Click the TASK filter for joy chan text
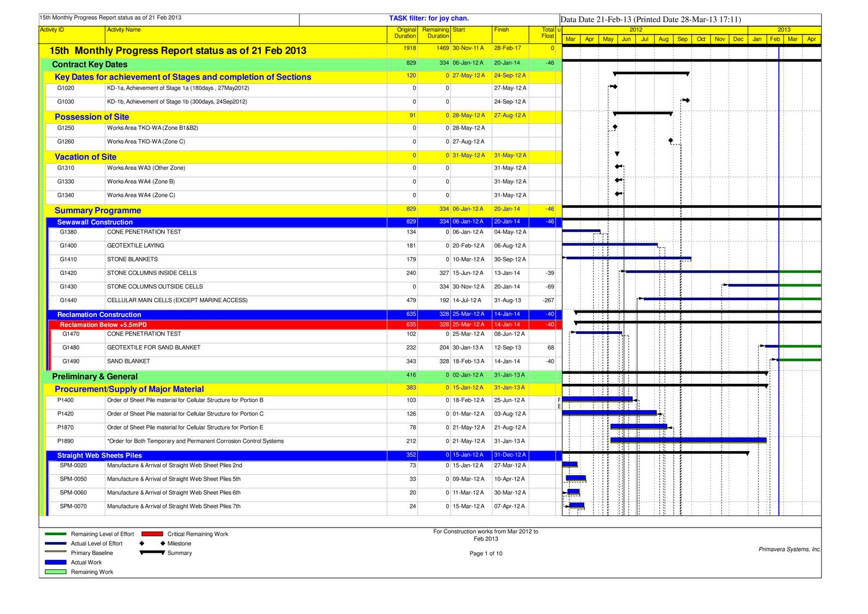The height and width of the screenshot is (614, 868). tap(429, 18)
